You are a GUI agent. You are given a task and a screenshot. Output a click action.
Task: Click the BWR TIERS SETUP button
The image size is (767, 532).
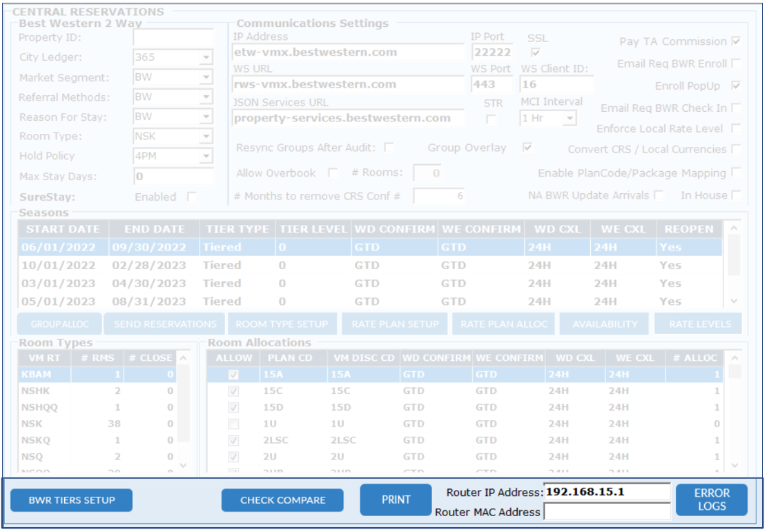(71, 500)
